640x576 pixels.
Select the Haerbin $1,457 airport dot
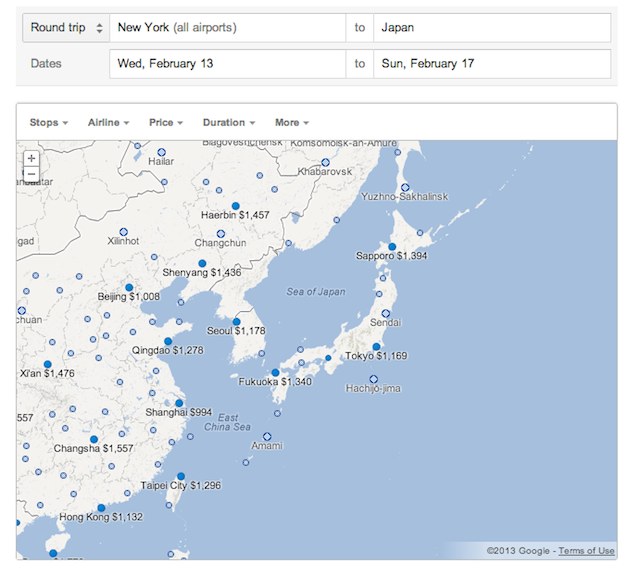[236, 206]
